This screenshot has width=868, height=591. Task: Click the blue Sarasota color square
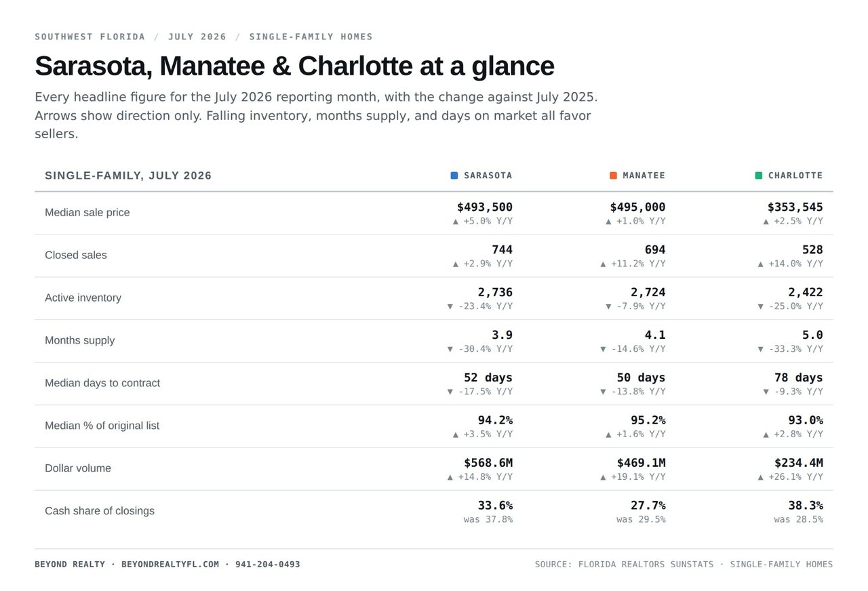pos(454,176)
